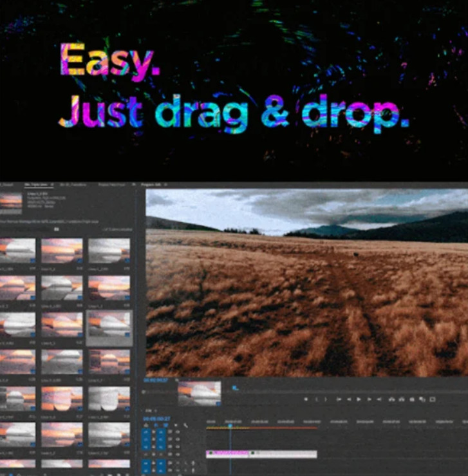The height and width of the screenshot is (476, 468).
Task: Toggle nest insert mode in timeline header
Action: 146,426
